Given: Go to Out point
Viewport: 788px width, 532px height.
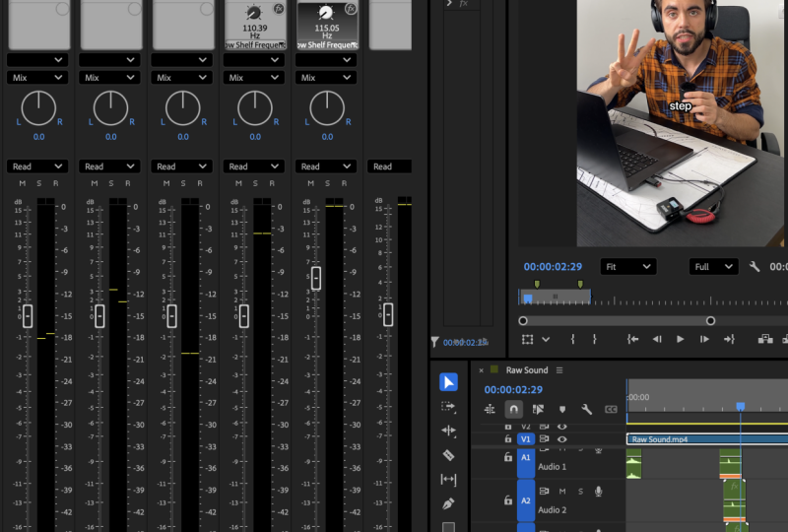Looking at the screenshot, I should (729, 340).
